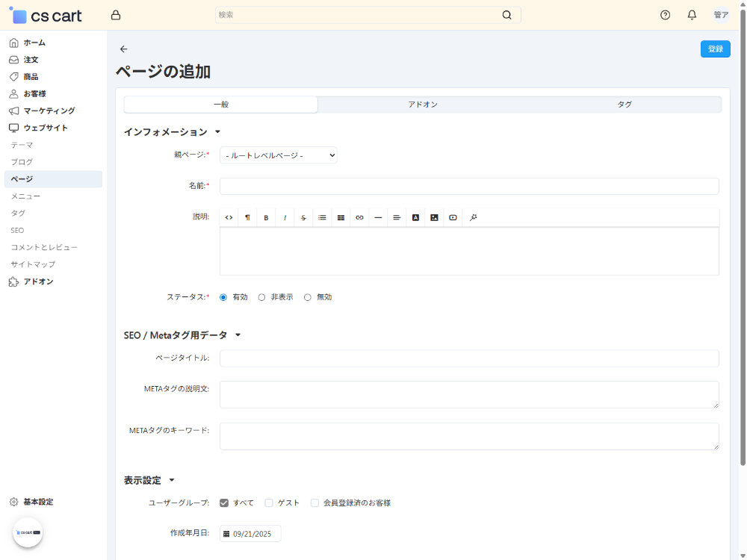Image resolution: width=747 pixels, height=560 pixels.
Task: Open the HTML source code view
Action: pyautogui.click(x=229, y=217)
